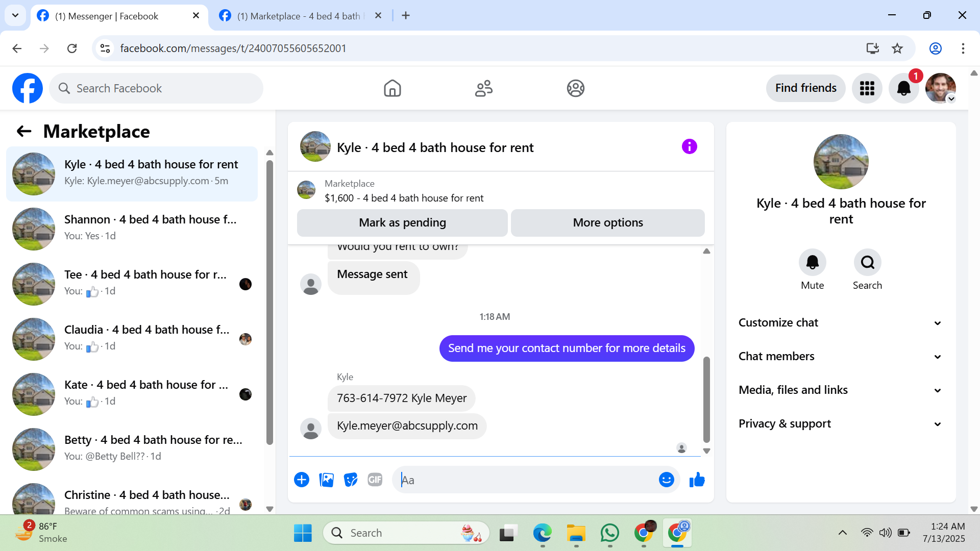Attach a photo using the image icon
This screenshot has height=551, width=980.
coord(326,480)
